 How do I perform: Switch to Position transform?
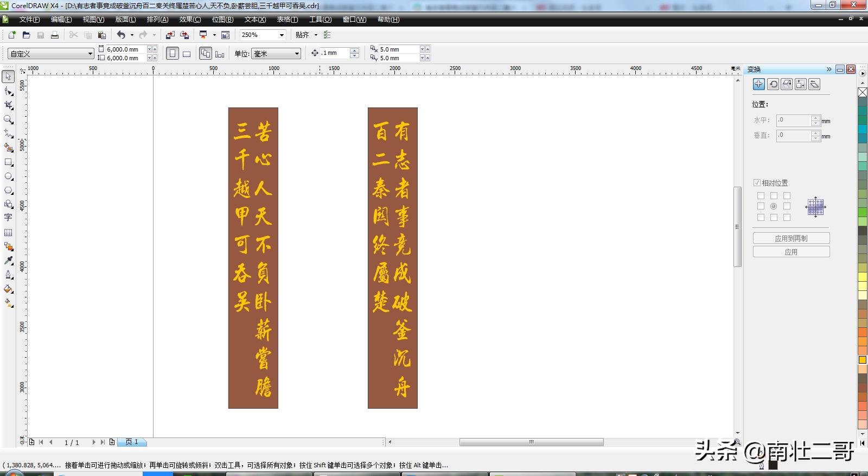[x=759, y=84]
